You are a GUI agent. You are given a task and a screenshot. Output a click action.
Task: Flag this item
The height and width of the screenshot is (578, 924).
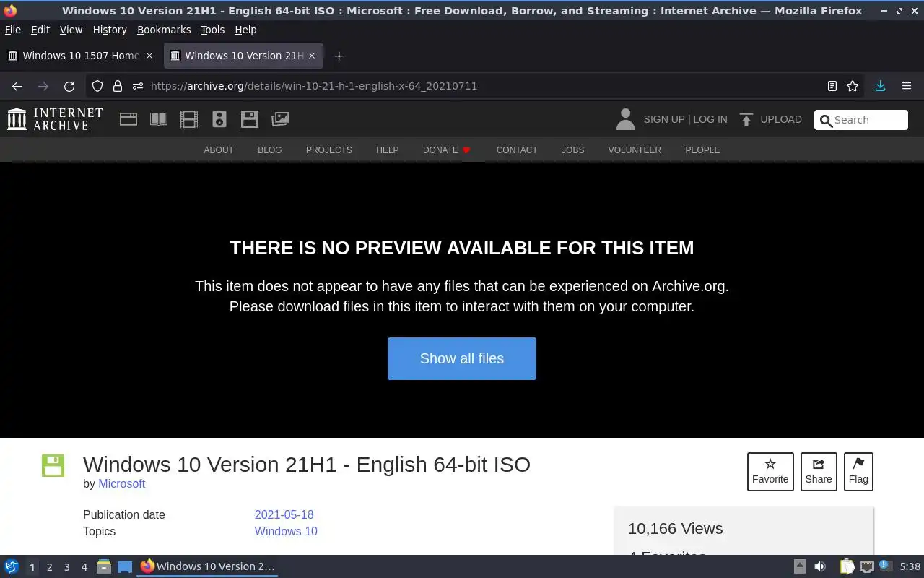coord(858,471)
